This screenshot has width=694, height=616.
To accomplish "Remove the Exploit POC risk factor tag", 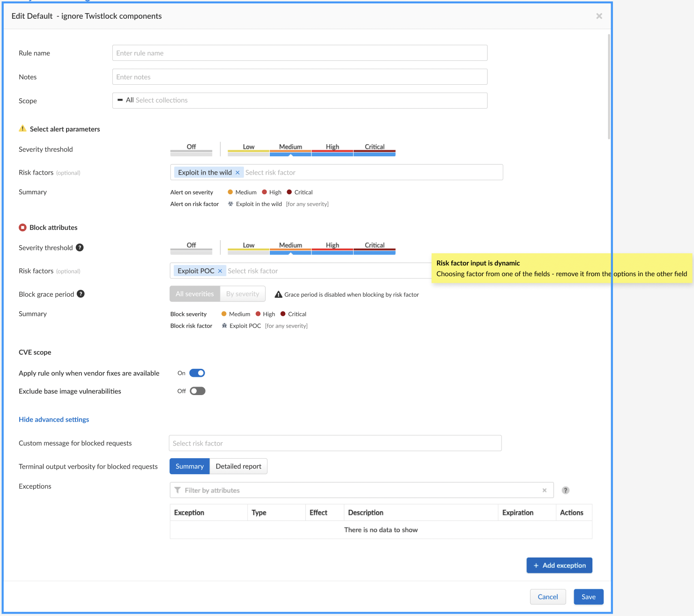I will pyautogui.click(x=220, y=271).
